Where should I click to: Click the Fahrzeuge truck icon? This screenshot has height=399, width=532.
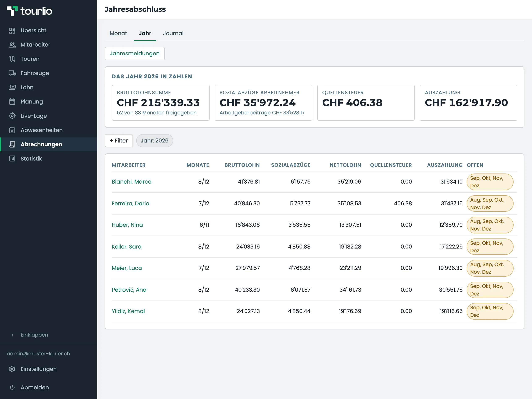point(12,73)
